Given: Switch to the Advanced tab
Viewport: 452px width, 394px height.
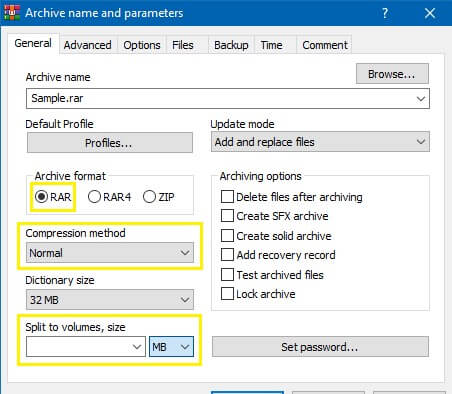Looking at the screenshot, I should coord(87,45).
